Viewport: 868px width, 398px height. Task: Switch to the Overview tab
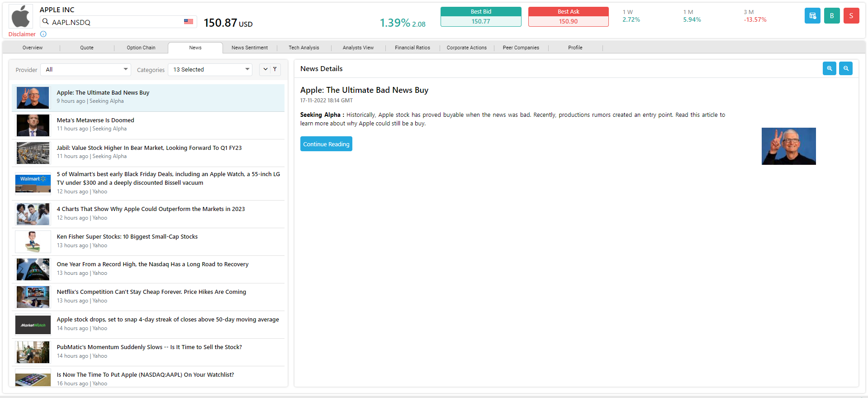click(x=33, y=48)
